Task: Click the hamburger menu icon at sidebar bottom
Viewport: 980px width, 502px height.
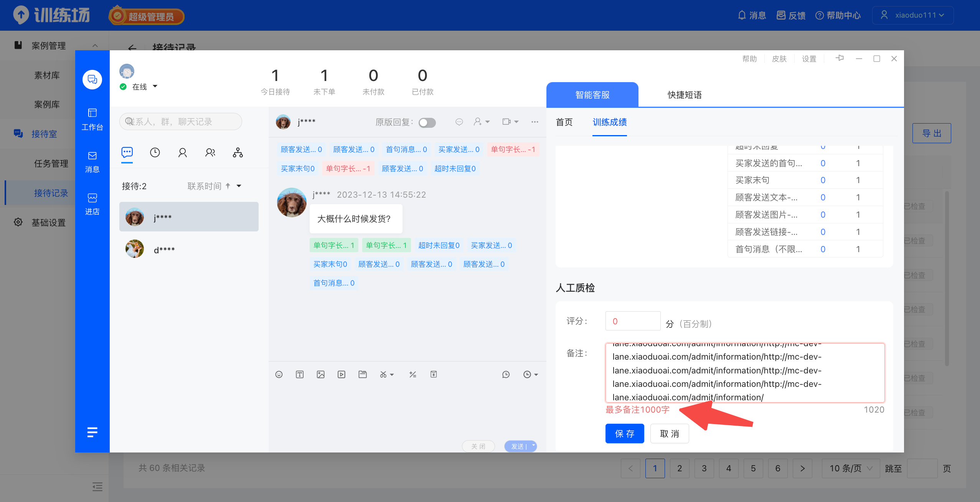Action: coord(92,431)
